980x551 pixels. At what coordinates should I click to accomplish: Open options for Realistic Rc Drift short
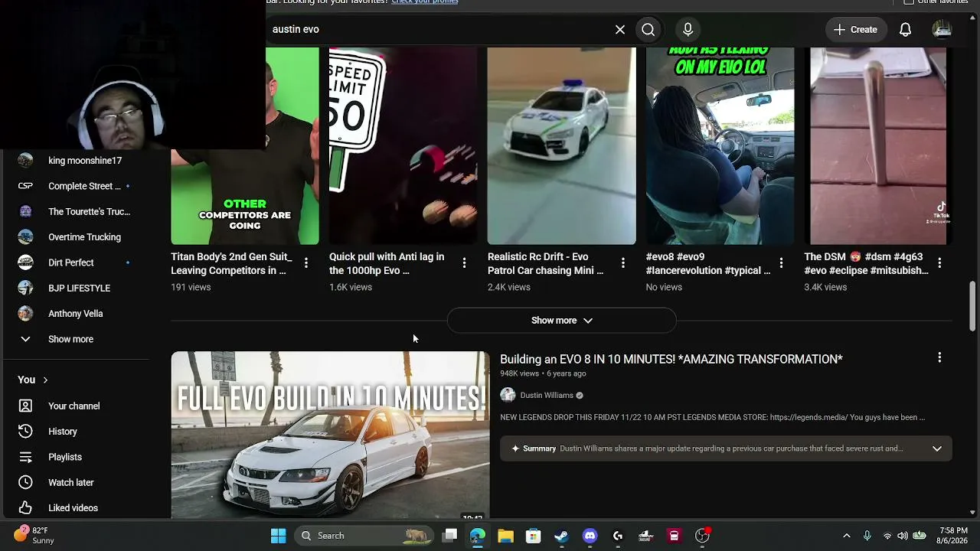(622, 263)
